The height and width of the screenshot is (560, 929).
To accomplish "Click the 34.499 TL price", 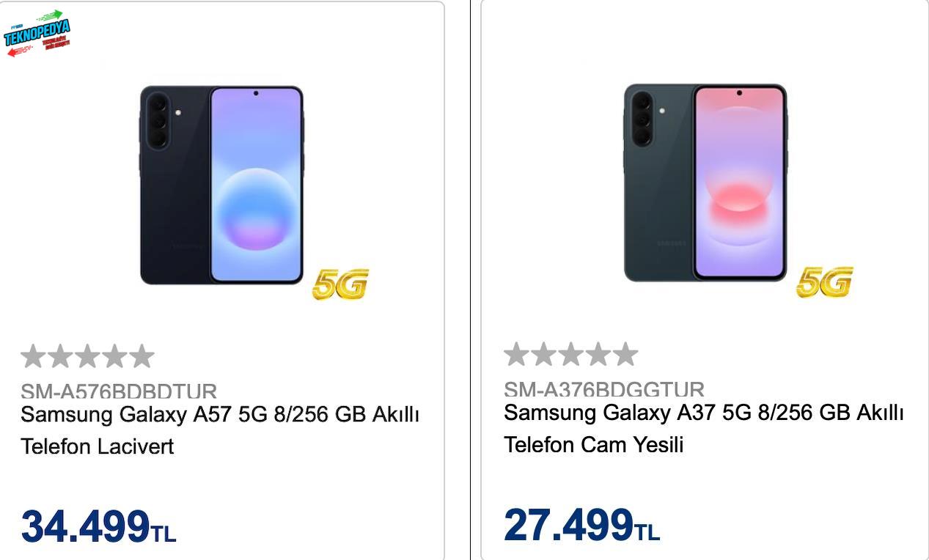I will tap(98, 526).
